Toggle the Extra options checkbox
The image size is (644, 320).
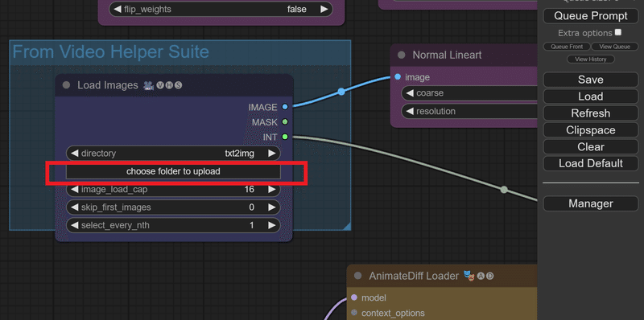618,32
